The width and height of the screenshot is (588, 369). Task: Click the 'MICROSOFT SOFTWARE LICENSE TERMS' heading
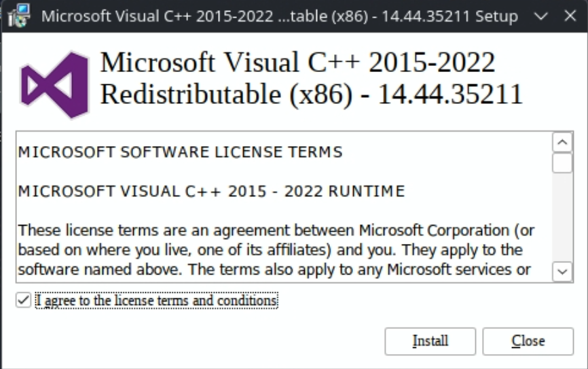pos(181,152)
